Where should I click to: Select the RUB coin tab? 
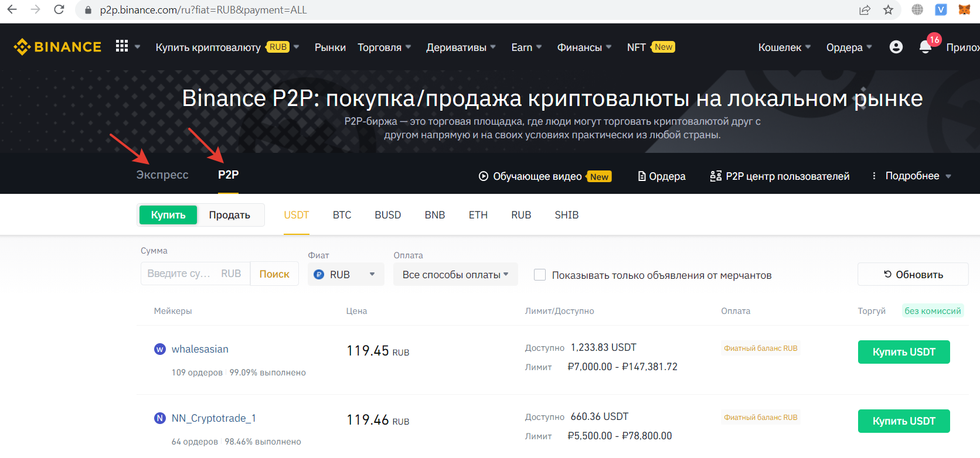521,215
